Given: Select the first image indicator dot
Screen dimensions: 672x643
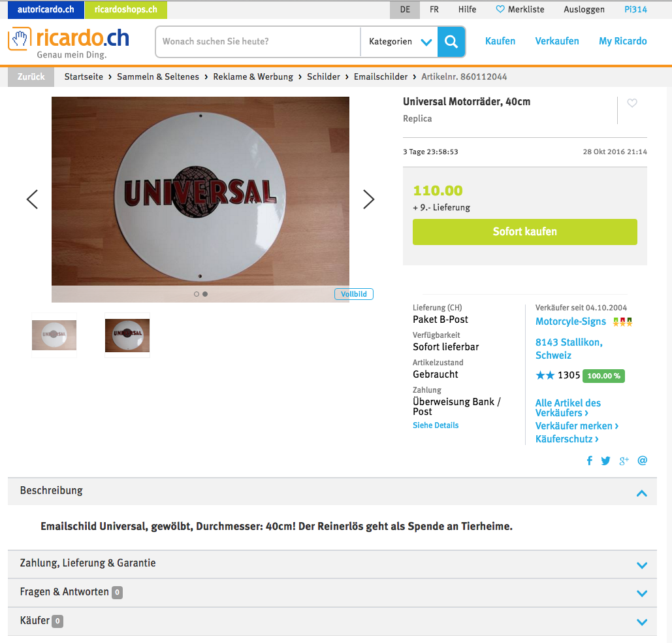Looking at the screenshot, I should point(197,294).
